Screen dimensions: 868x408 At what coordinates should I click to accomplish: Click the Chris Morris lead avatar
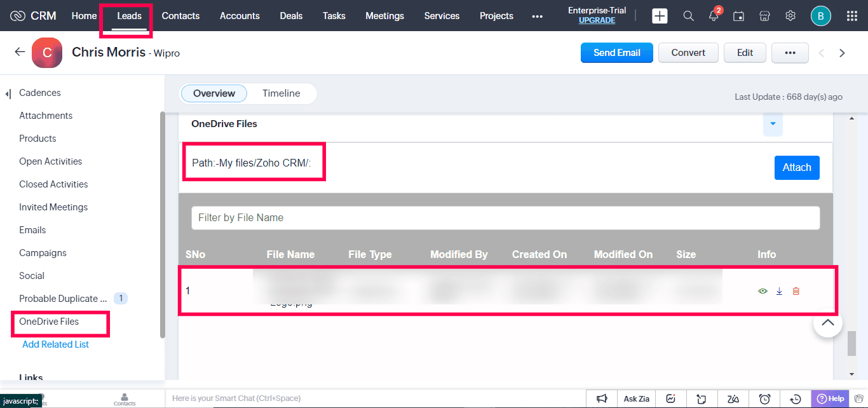47,53
